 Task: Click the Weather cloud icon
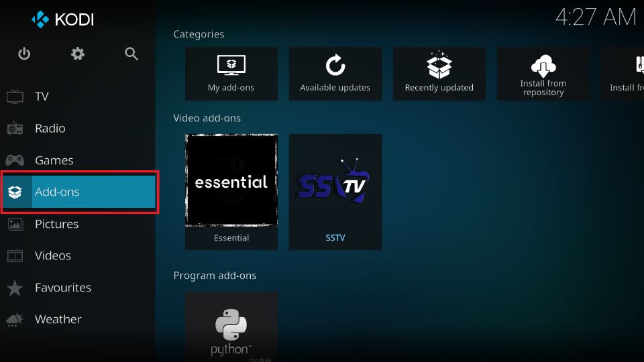point(15,319)
